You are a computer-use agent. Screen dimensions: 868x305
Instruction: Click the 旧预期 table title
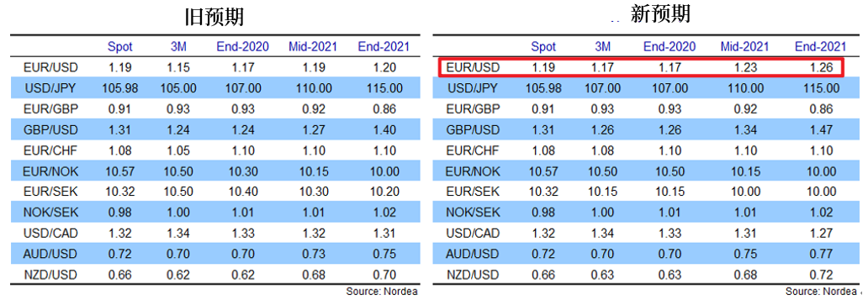[x=214, y=18]
